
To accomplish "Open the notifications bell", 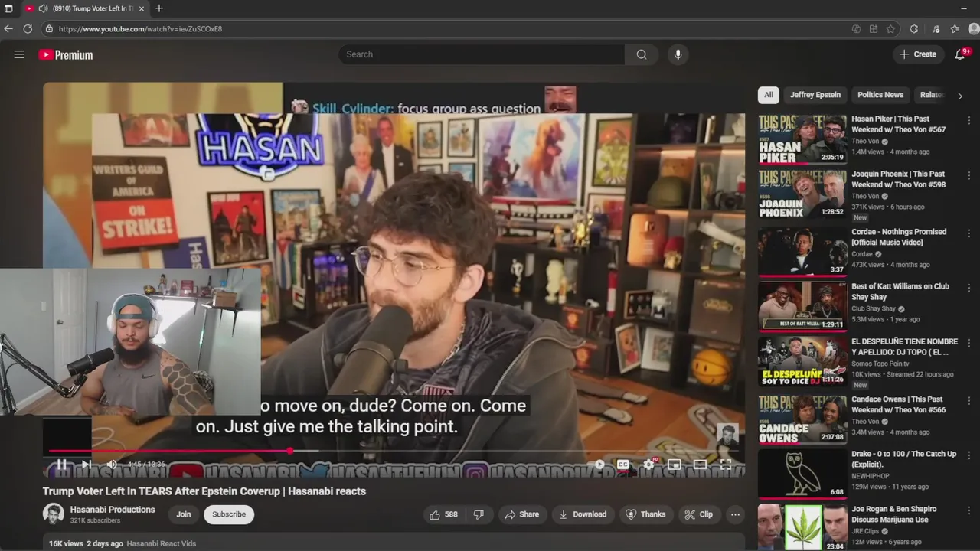I will pos(960,54).
